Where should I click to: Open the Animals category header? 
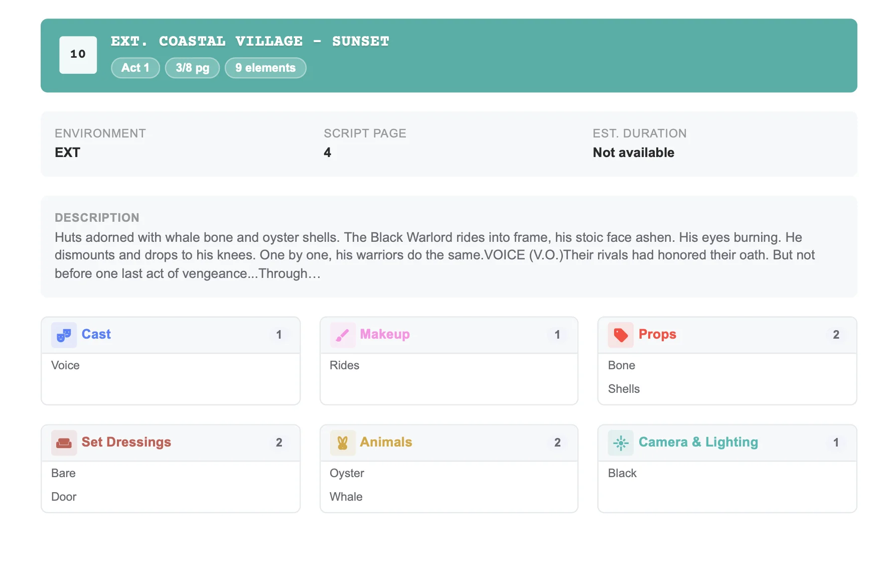[x=449, y=443]
